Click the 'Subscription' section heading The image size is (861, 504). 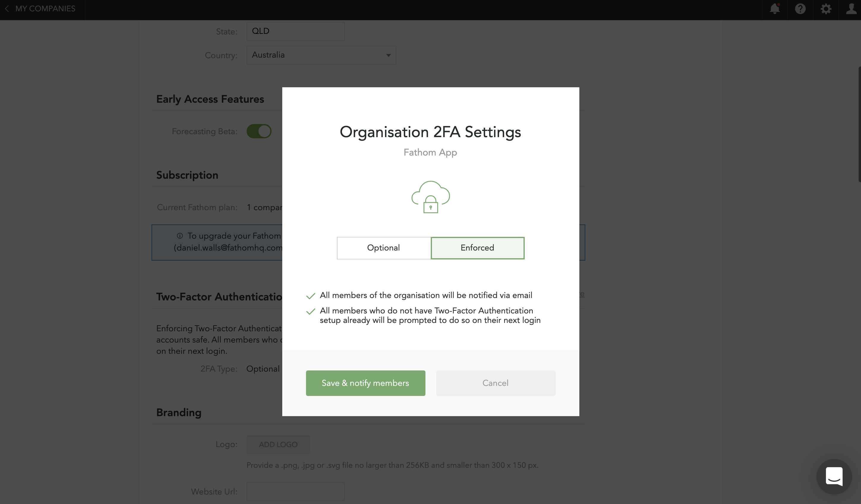tap(187, 175)
